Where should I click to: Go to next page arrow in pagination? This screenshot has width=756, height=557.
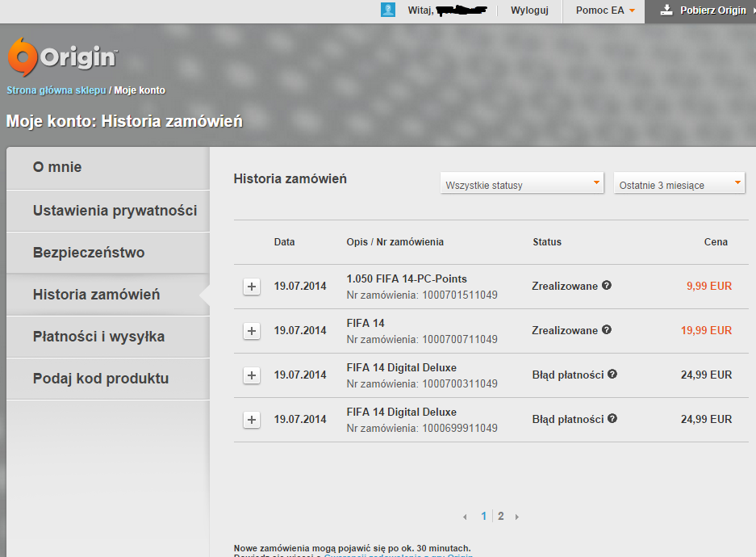(x=517, y=517)
